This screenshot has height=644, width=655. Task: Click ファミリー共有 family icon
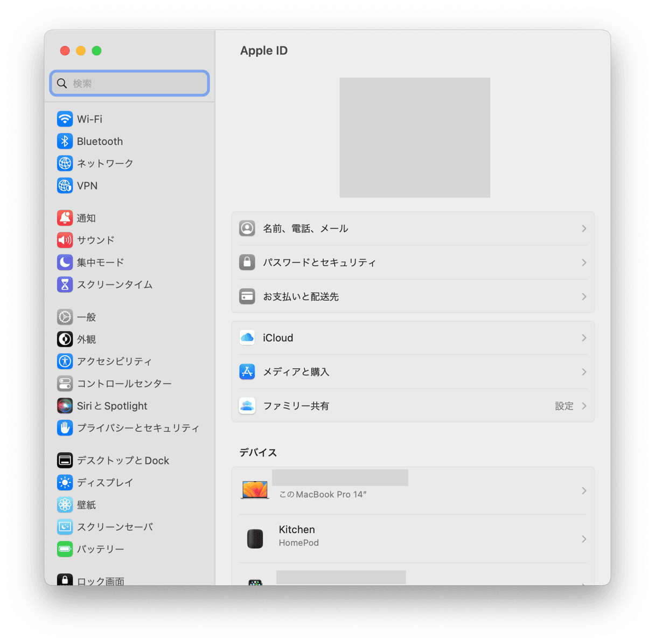tap(247, 406)
